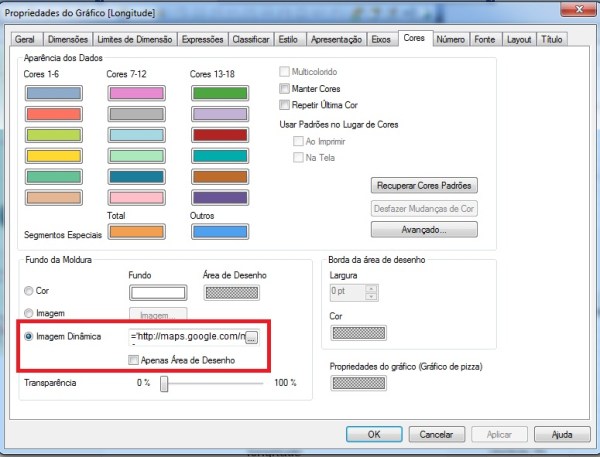Select the yellow swatch in Cores 1-6
The image size is (600, 457).
(x=52, y=155)
